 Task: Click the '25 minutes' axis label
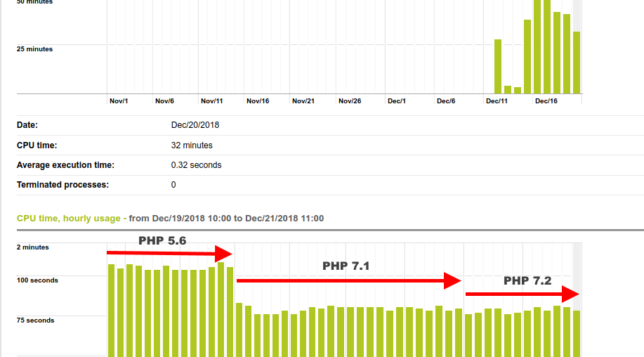point(34,49)
